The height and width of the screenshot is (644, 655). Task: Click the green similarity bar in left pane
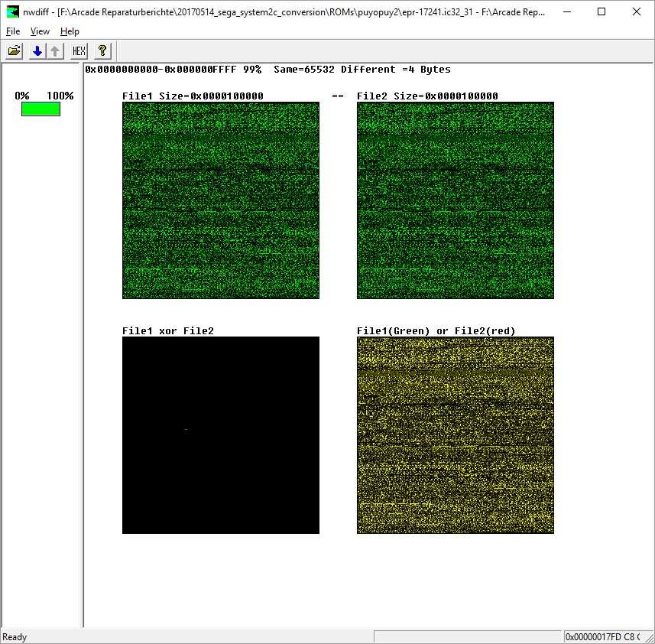tap(41, 109)
